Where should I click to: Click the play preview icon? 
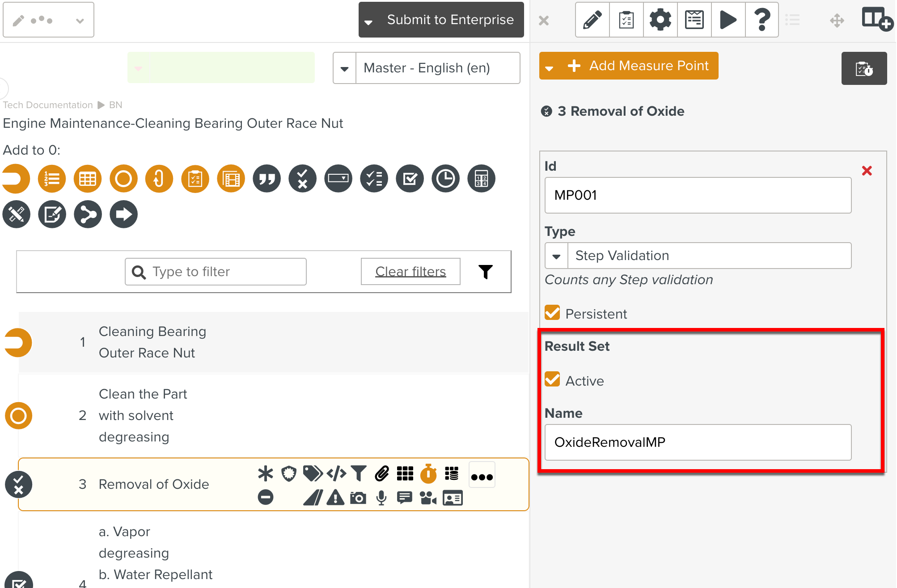pos(728,20)
